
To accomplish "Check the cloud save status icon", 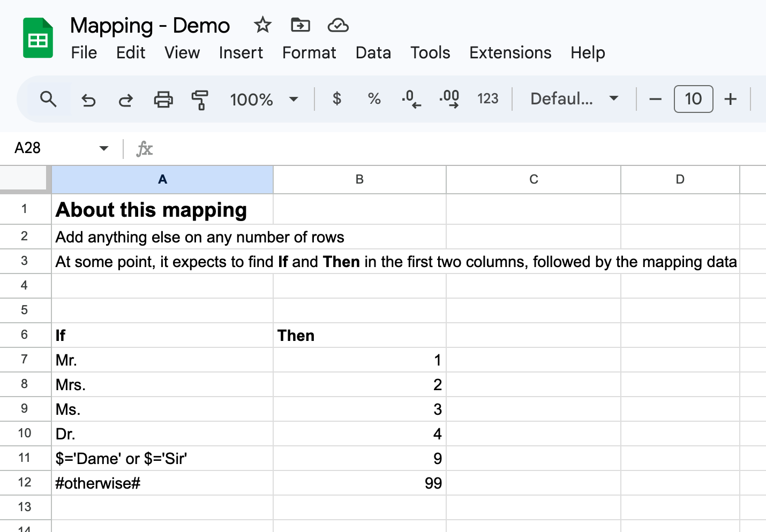I will [338, 25].
